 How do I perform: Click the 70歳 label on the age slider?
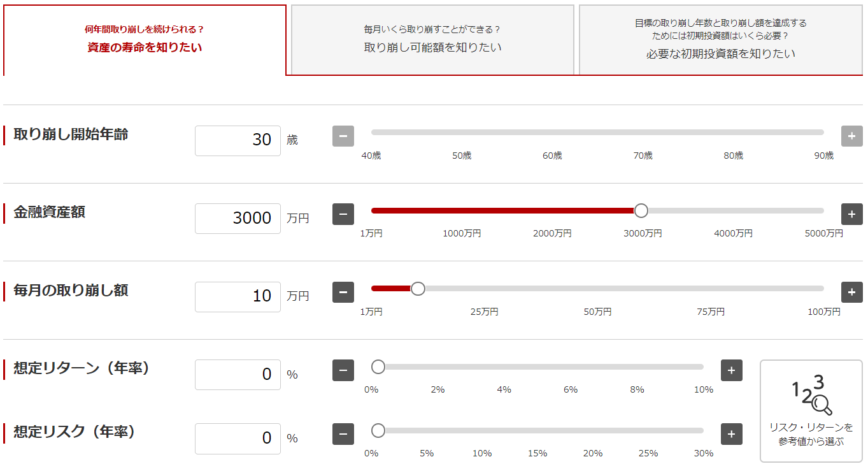pyautogui.click(x=643, y=156)
